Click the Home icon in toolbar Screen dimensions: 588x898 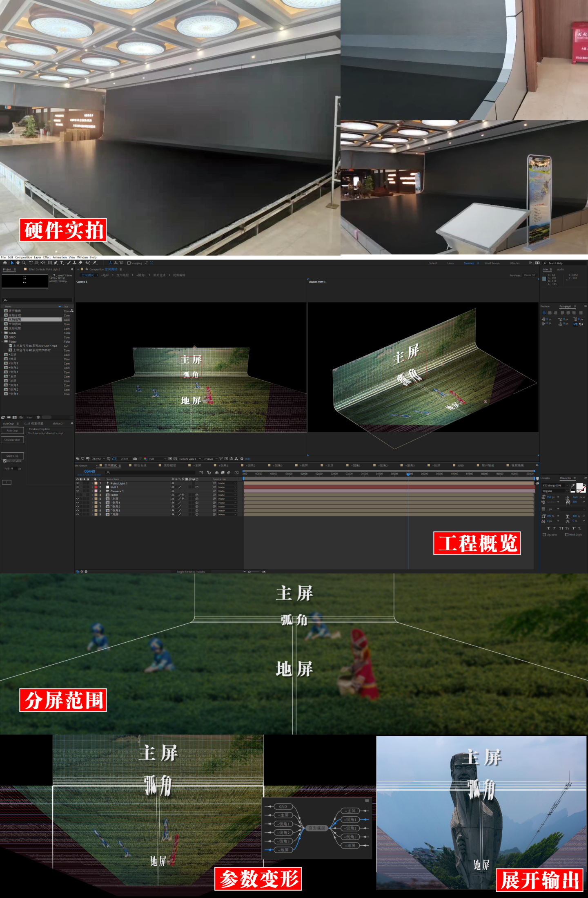(5, 263)
